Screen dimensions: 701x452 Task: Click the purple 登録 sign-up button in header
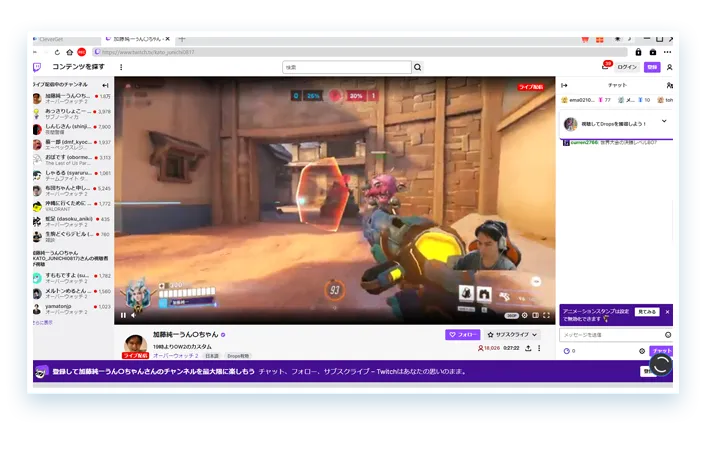[652, 67]
